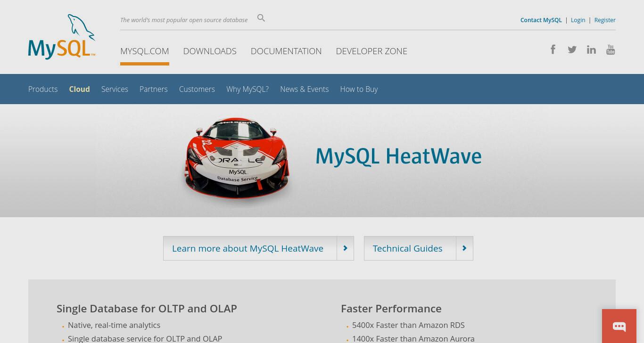
Task: Open the How to Buy menu
Action: [359, 89]
